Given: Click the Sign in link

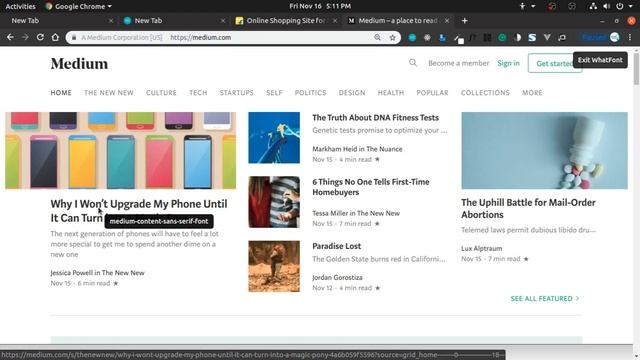Looking at the screenshot, I should pyautogui.click(x=508, y=63).
